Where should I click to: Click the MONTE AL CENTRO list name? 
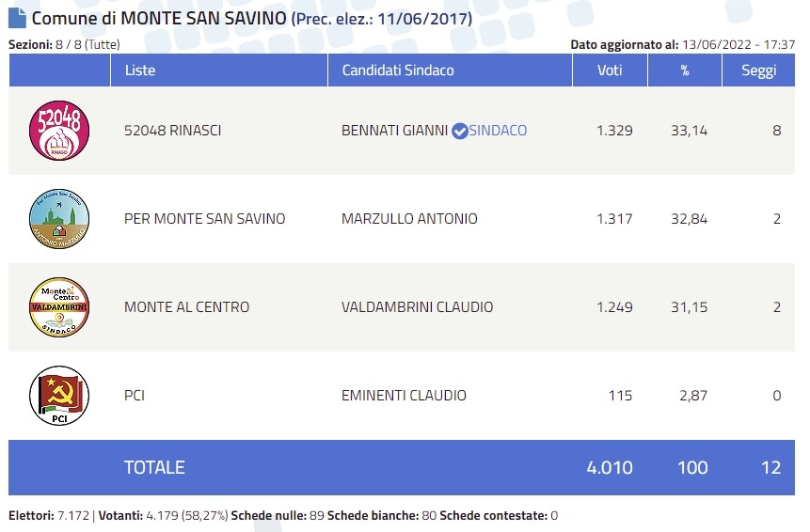pyautogui.click(x=186, y=307)
